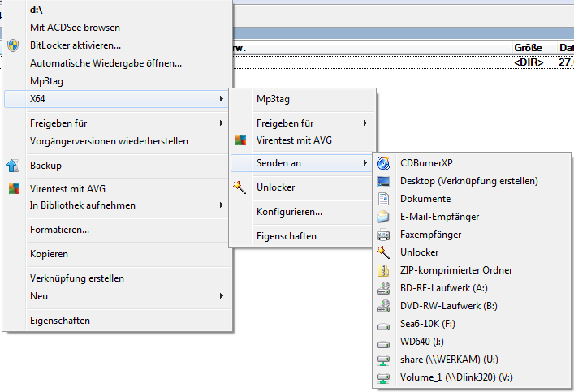Select the bold d:\ entry
The height and width of the screenshot is (392, 574).
(x=37, y=10)
